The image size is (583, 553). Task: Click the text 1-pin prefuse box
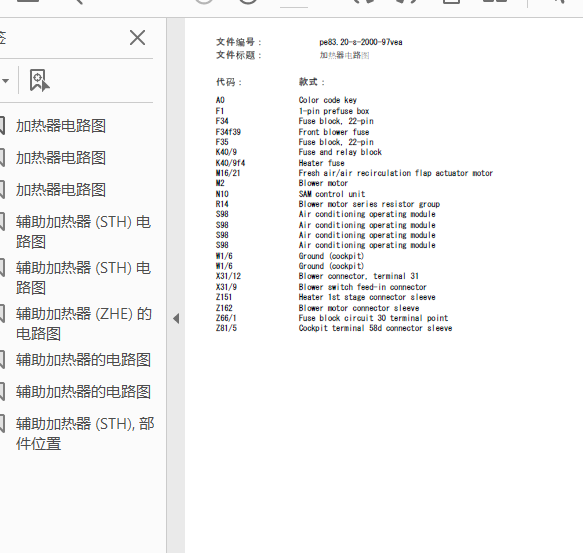pos(334,111)
